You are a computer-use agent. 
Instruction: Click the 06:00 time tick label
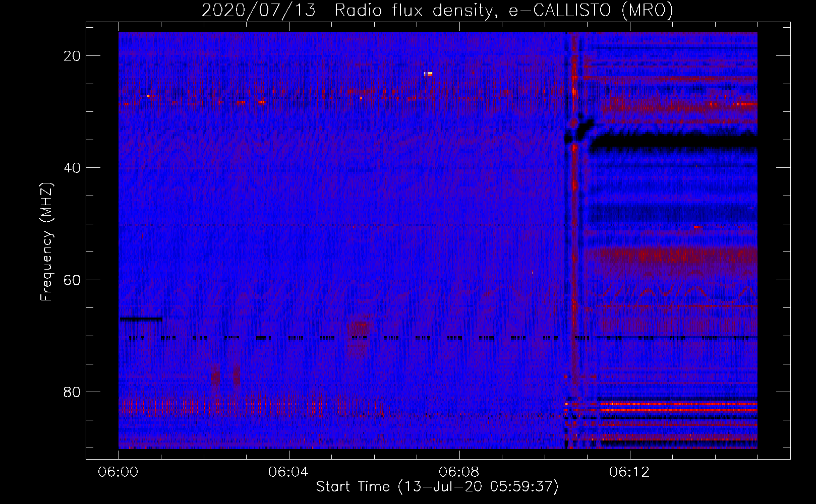coord(119,472)
